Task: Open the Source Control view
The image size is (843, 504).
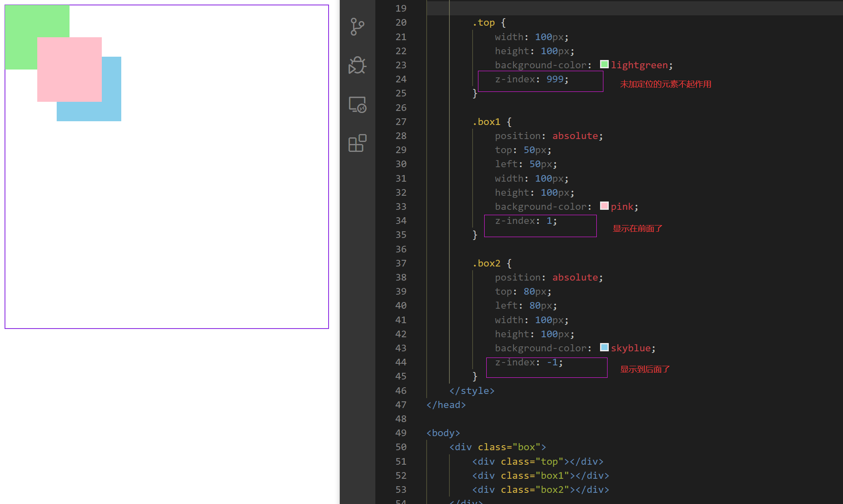Action: point(357,26)
